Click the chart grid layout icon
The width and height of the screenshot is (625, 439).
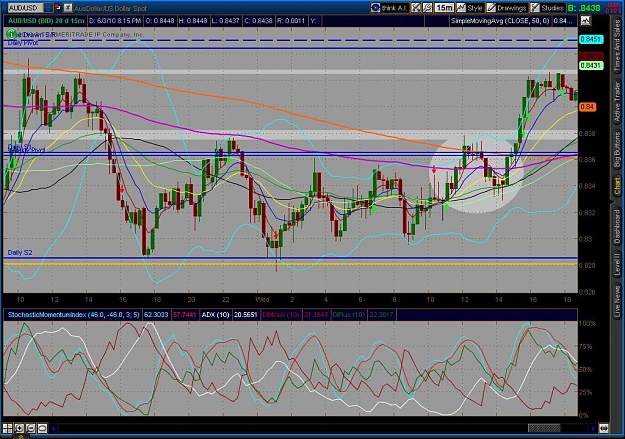pos(8,429)
